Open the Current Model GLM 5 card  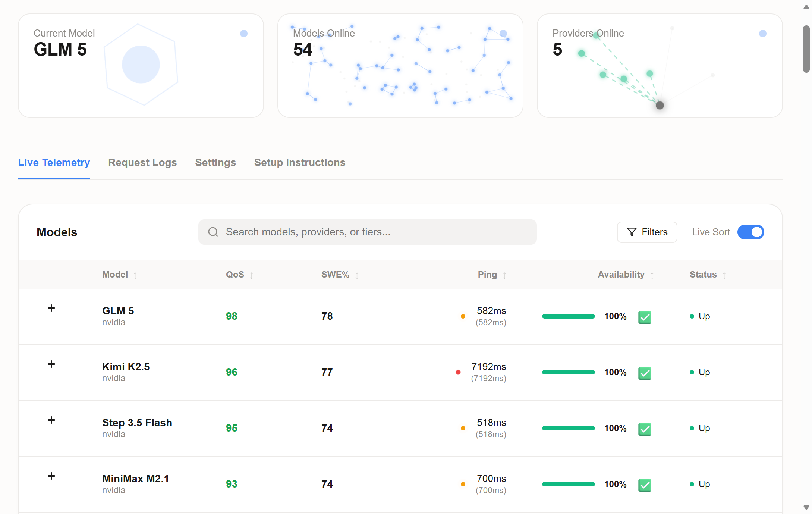[141, 66]
